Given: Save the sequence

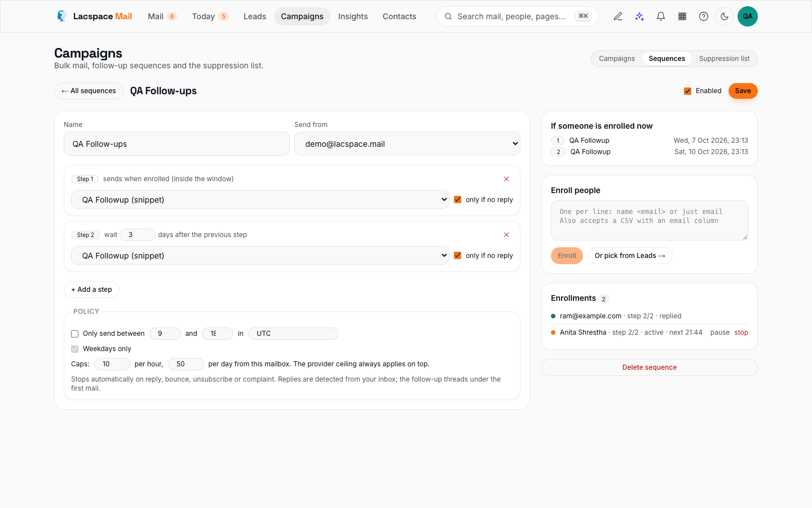Looking at the screenshot, I should tap(743, 91).
